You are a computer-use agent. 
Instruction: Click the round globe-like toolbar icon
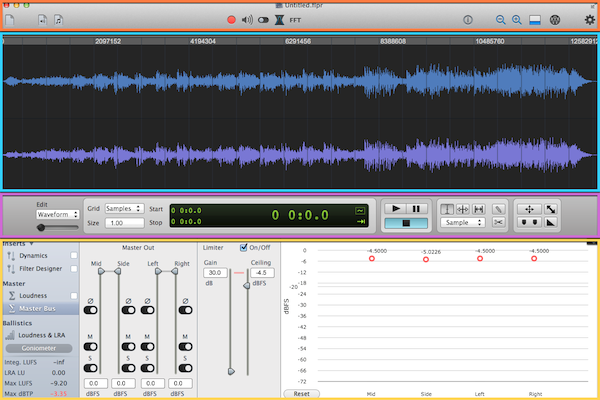pos(555,20)
